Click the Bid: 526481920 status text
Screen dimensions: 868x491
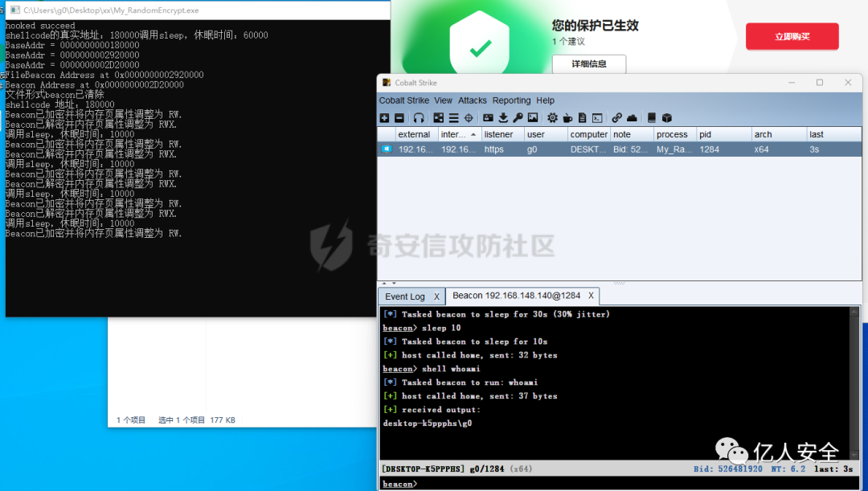pos(727,468)
